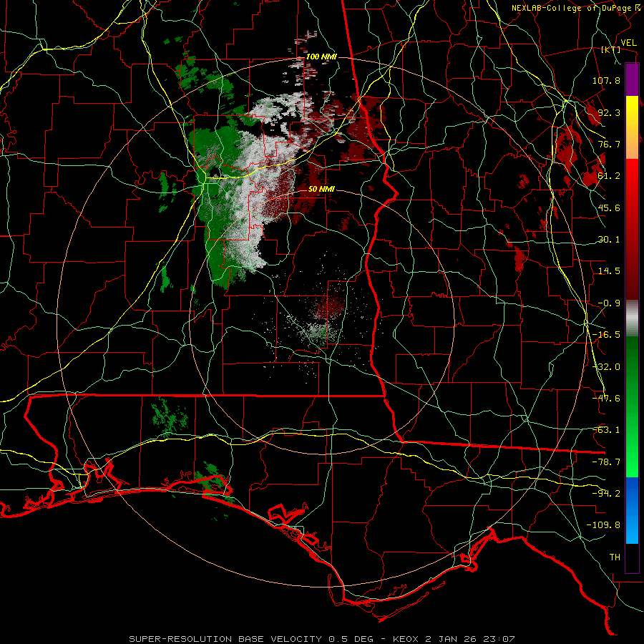Click the -63.1 velocity scale value
The height and width of the screenshot is (644, 644).
(x=606, y=430)
